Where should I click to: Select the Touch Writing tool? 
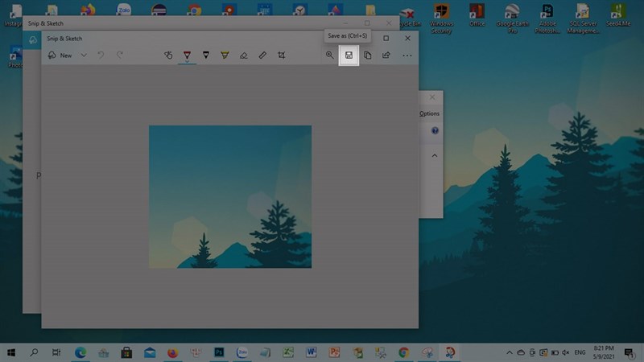[x=168, y=56]
